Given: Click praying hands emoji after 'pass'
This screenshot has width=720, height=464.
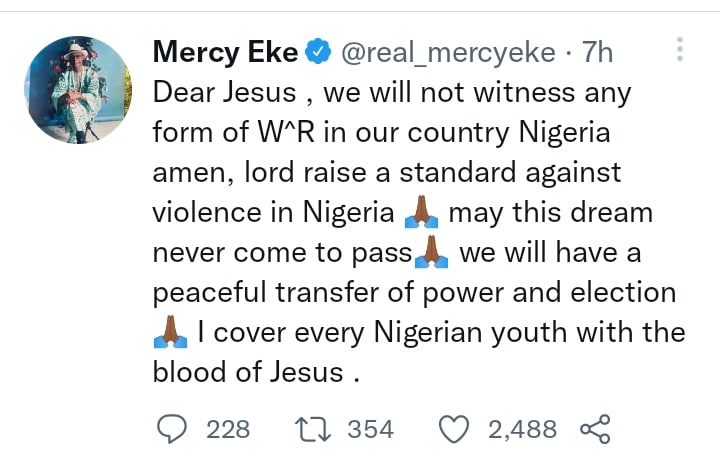Looking at the screenshot, I should point(431,252).
